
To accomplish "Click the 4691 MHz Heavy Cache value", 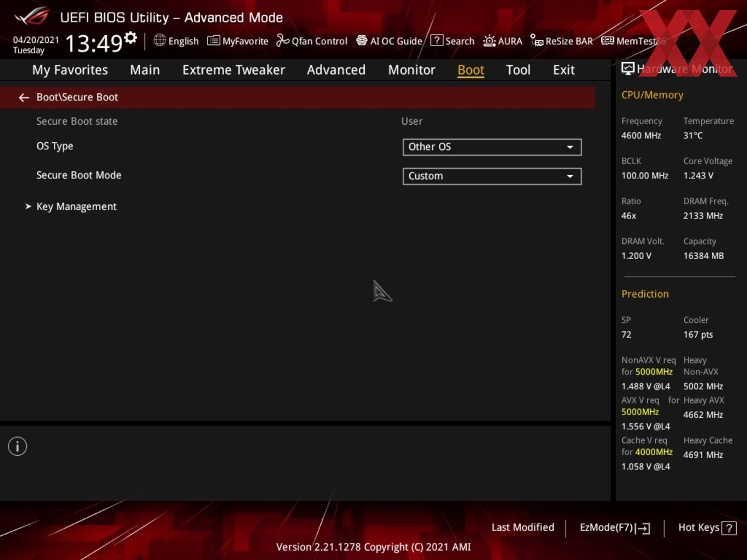I will [703, 455].
